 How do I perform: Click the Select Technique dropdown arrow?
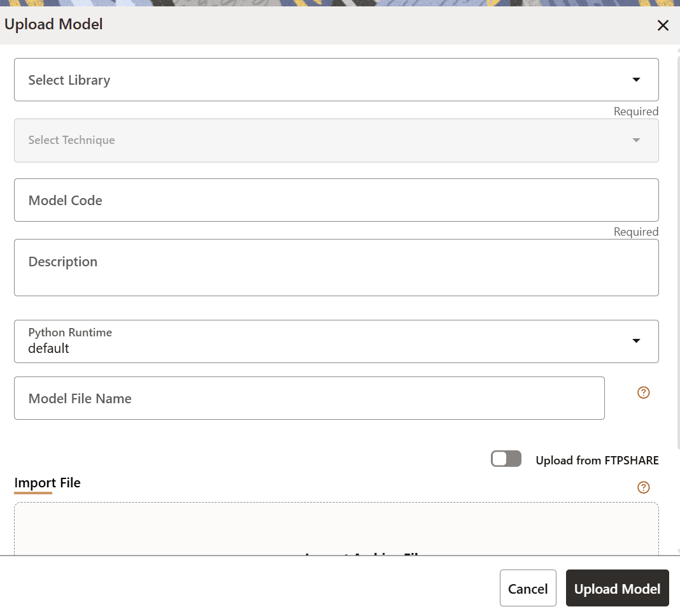[636, 140]
